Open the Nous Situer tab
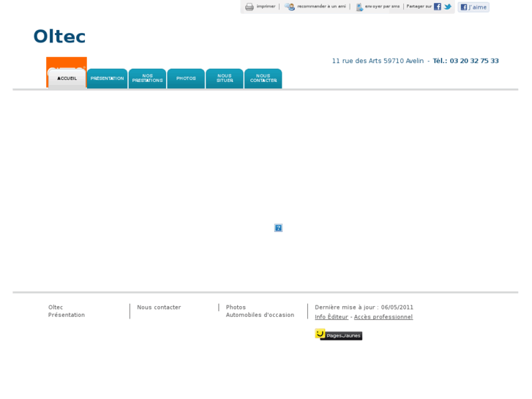This screenshot has height=399, width=532. [x=225, y=78]
